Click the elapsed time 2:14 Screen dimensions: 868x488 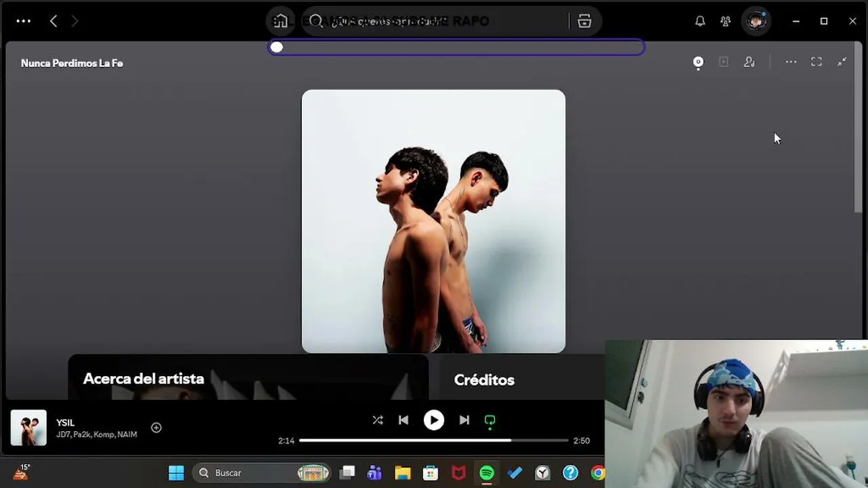click(286, 441)
